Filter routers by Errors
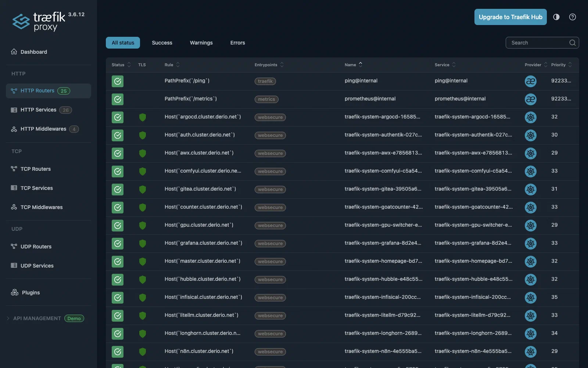The width and height of the screenshot is (588, 368). pos(237,43)
